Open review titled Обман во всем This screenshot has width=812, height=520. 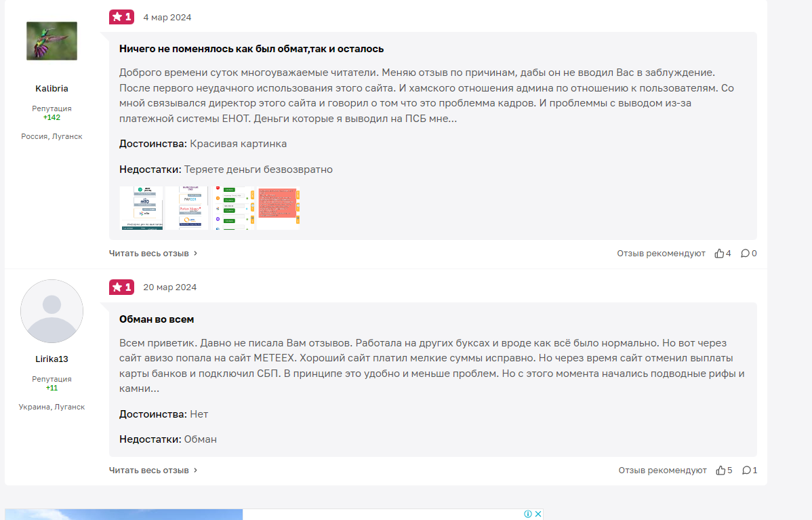(157, 319)
